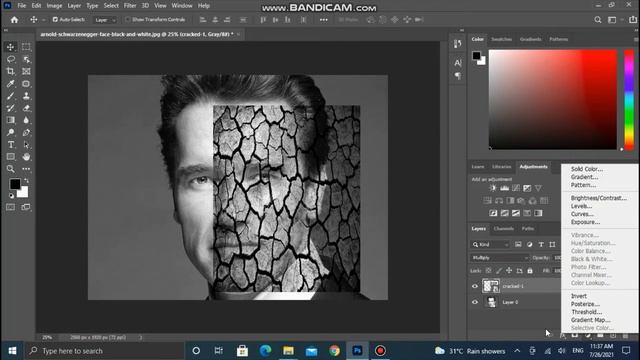Select the Zoom tool in toolbox
640x360 pixels.
coord(11,169)
